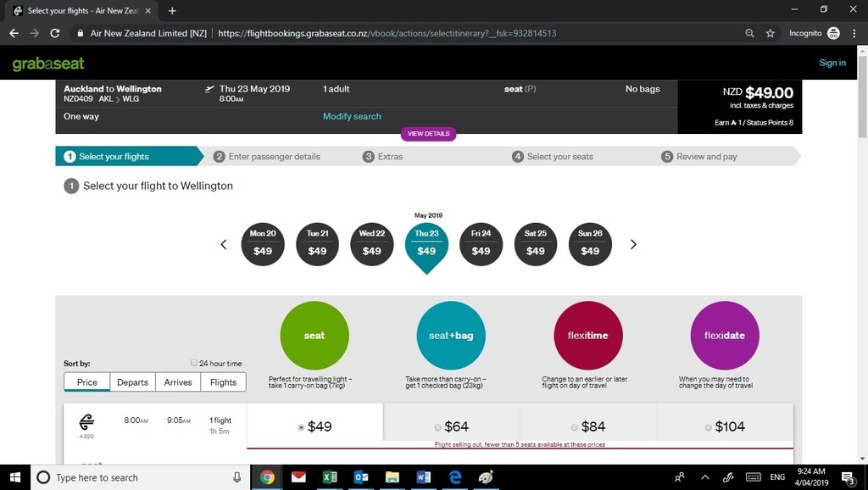The height and width of the screenshot is (490, 868).
Task: Click the seat+bag fare circle
Action: pyautogui.click(x=451, y=336)
